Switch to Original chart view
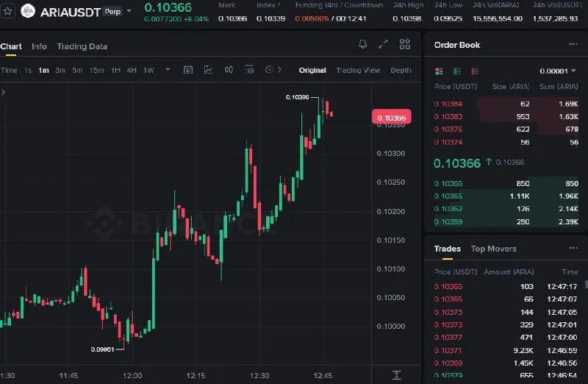588x384 pixels. (312, 70)
